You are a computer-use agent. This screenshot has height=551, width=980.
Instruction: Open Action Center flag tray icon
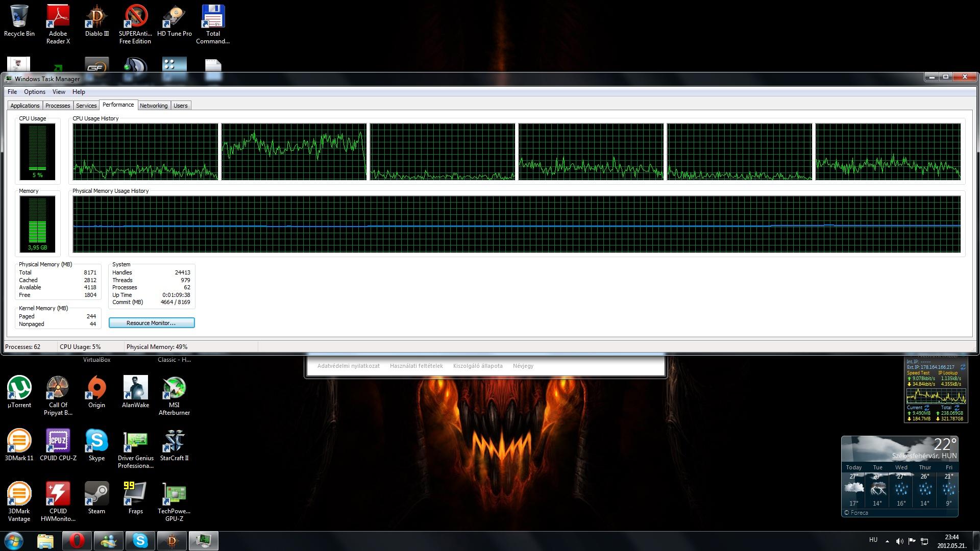coord(912,541)
